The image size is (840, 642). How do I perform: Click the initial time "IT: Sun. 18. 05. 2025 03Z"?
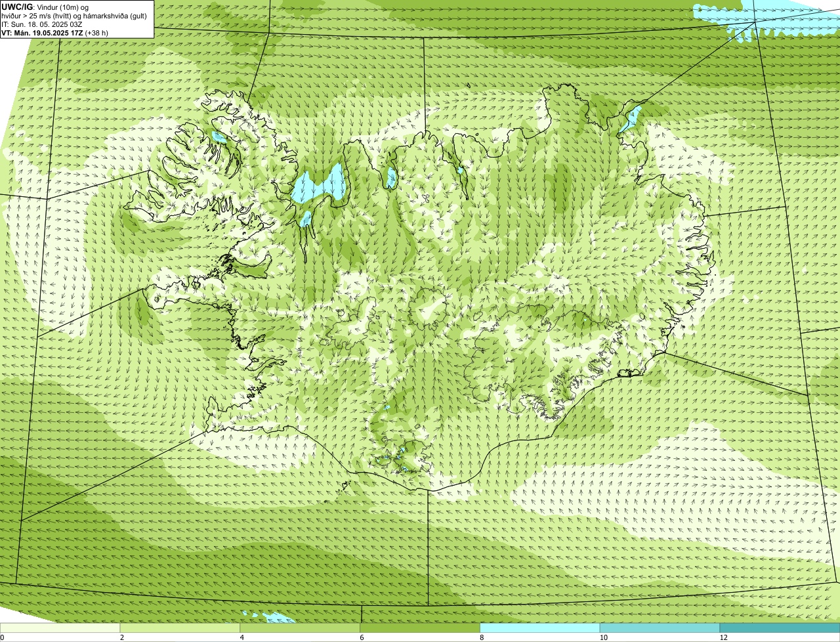click(42, 24)
